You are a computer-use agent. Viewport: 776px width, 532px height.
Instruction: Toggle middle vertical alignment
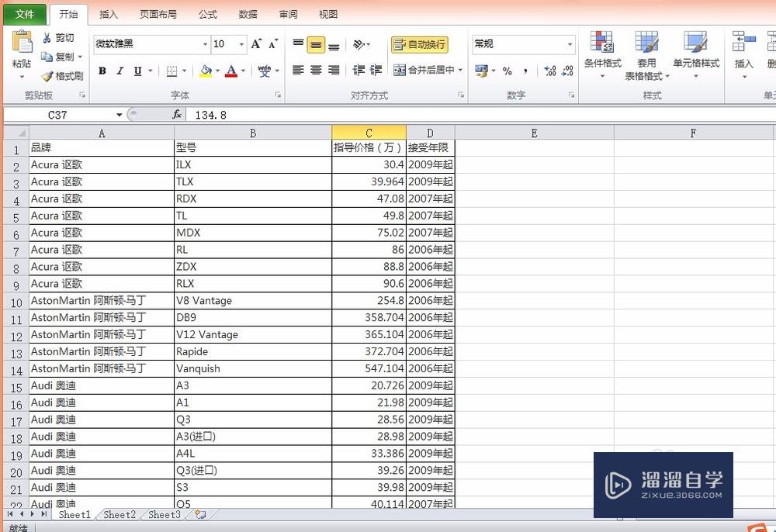point(316,45)
